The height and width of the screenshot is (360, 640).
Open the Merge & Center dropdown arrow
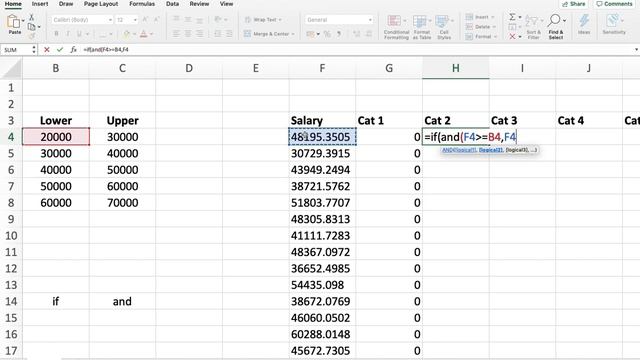tap(293, 34)
